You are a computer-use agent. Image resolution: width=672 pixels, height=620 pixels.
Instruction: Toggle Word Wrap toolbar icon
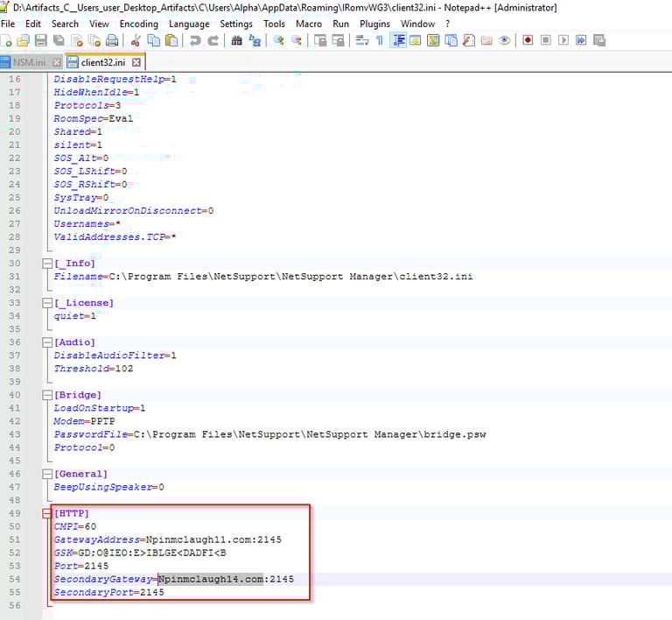click(x=362, y=41)
